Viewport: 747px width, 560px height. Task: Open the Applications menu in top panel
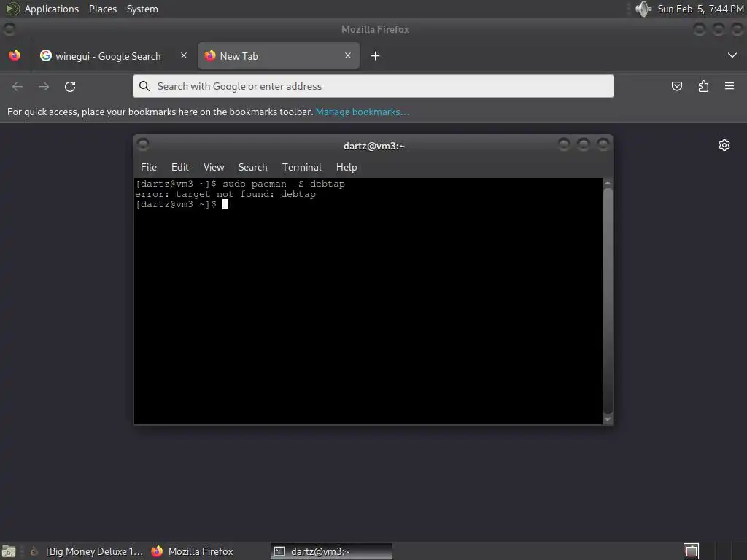click(52, 9)
